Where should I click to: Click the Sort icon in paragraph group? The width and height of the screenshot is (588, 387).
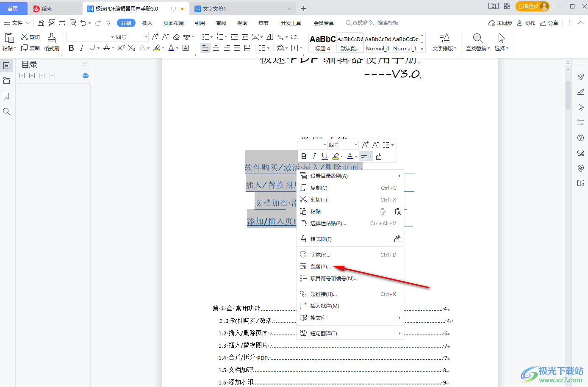click(270, 37)
